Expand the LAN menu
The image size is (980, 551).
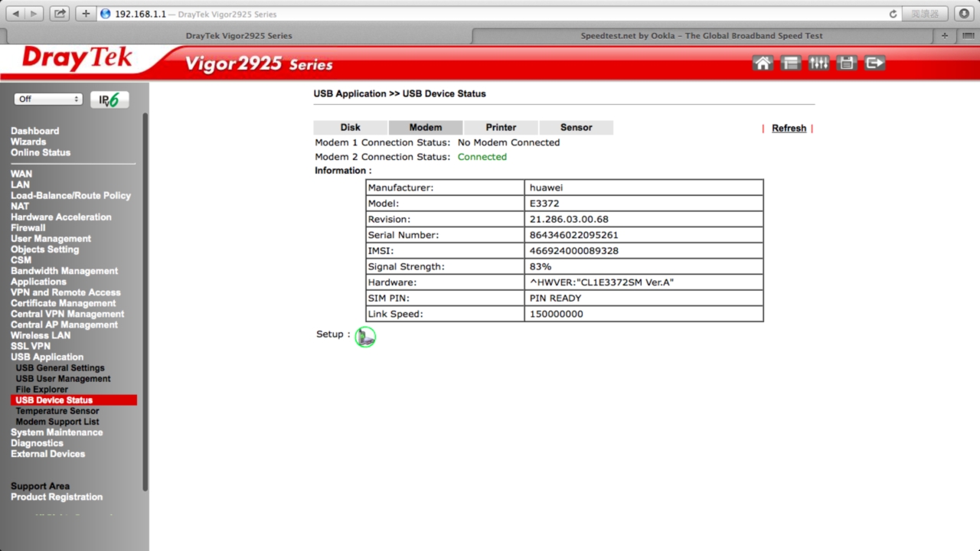click(20, 184)
